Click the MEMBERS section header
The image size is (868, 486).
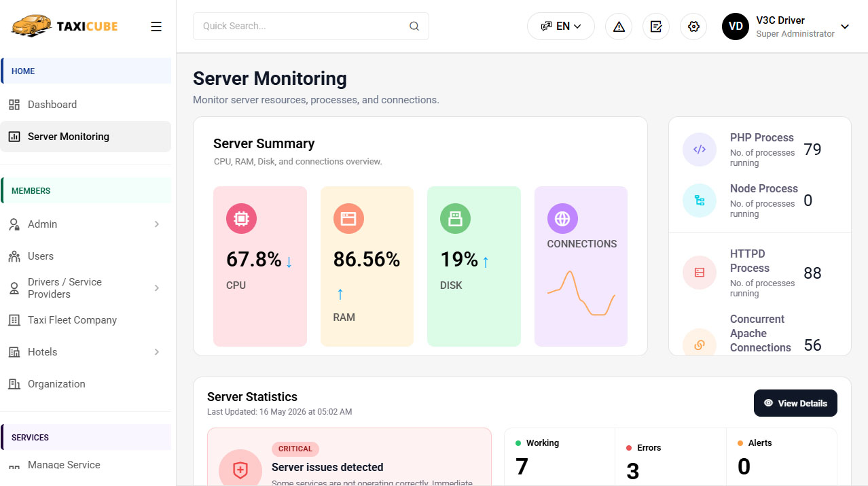(86, 191)
